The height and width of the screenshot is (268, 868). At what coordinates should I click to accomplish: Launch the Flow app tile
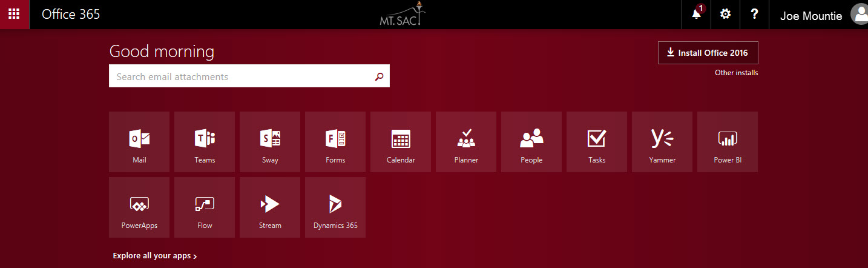205,207
